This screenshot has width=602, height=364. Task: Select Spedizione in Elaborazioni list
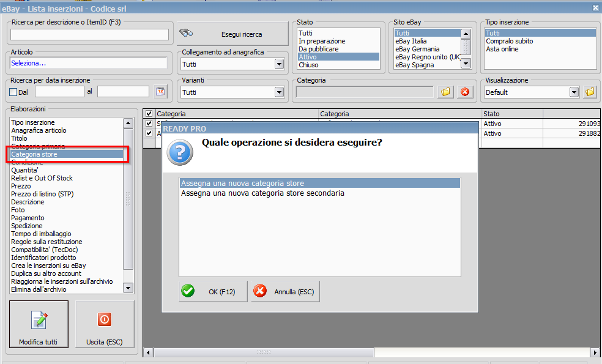pos(67,226)
